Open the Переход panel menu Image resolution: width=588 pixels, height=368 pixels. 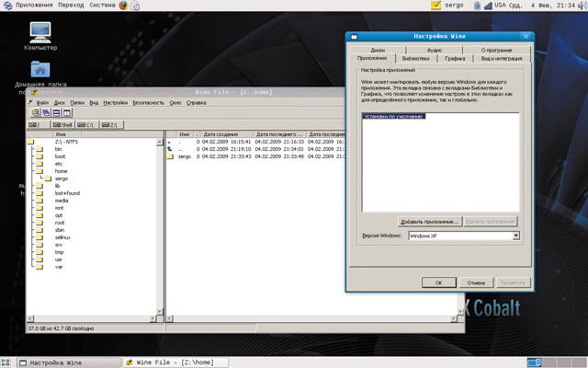pos(71,6)
